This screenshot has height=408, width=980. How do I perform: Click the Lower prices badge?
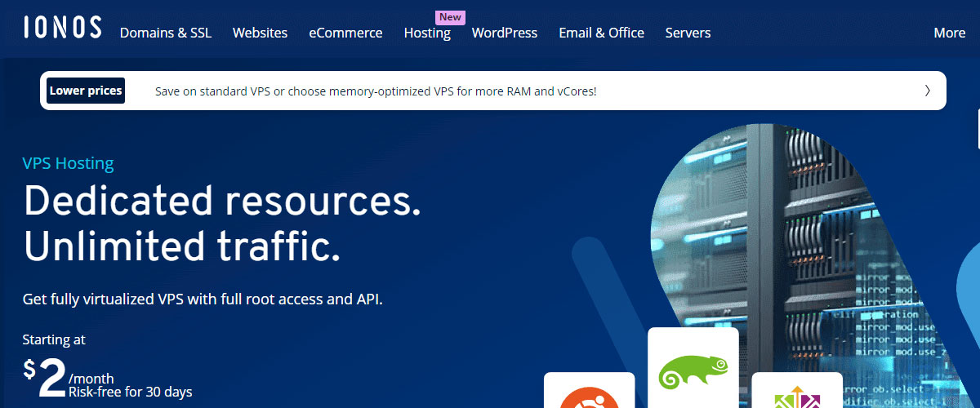tap(85, 91)
